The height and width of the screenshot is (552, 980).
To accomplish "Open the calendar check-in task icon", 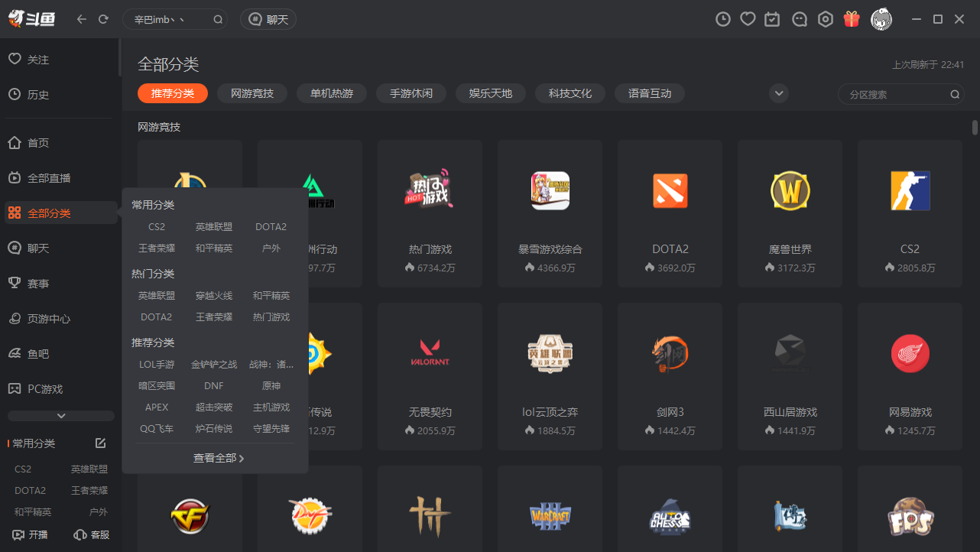I will [772, 19].
